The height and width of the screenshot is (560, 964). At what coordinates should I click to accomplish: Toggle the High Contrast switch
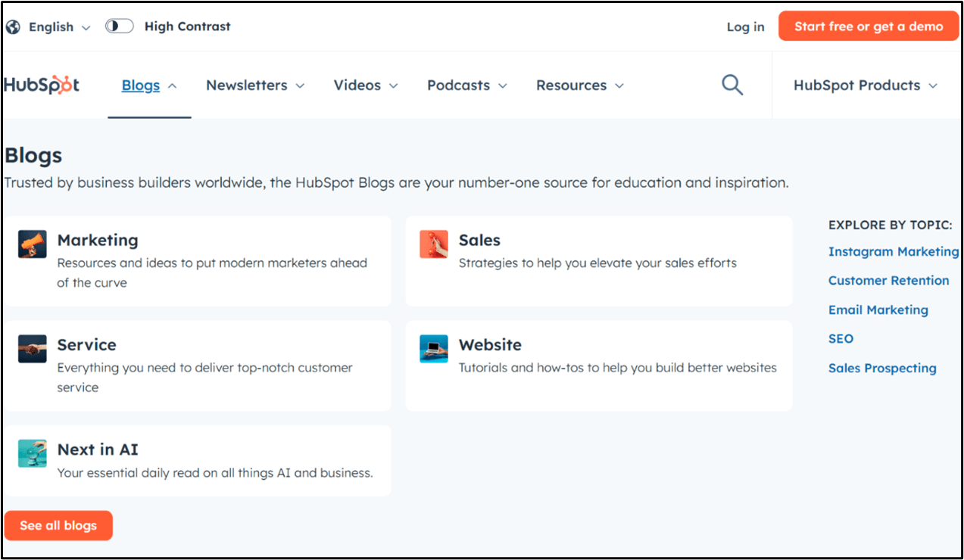tap(120, 26)
